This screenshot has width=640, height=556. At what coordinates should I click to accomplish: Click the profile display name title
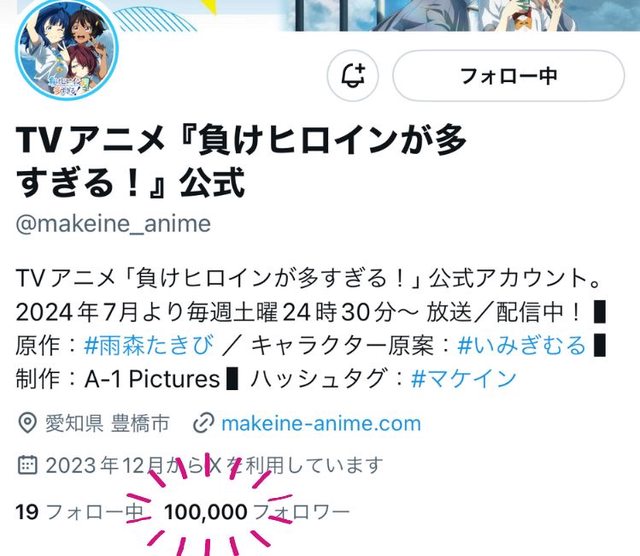pos(241,162)
